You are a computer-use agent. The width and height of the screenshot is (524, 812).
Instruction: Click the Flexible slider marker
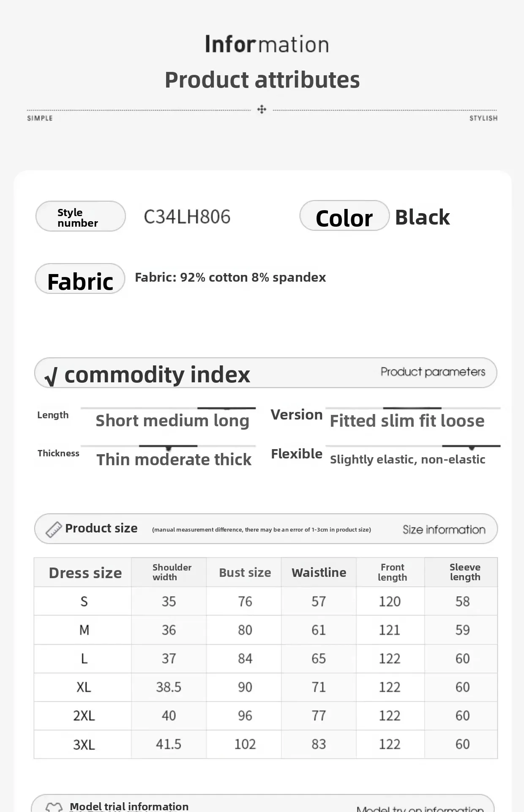[472, 447]
